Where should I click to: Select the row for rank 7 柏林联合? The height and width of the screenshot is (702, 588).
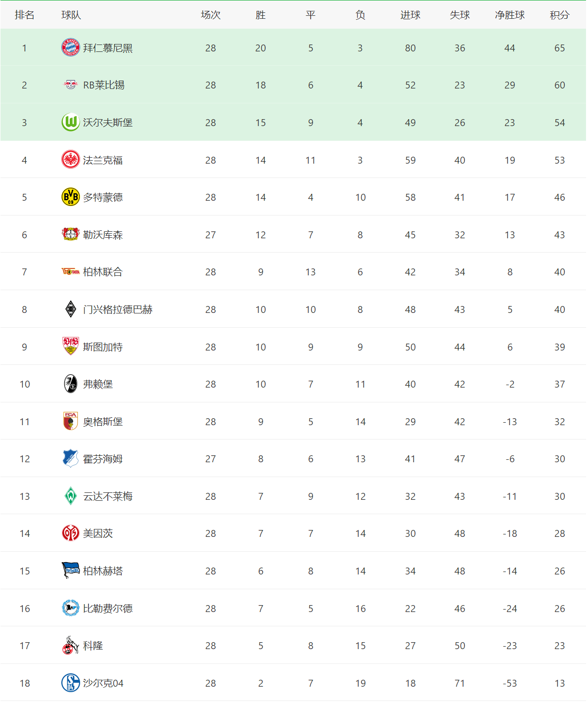pyautogui.click(x=294, y=271)
